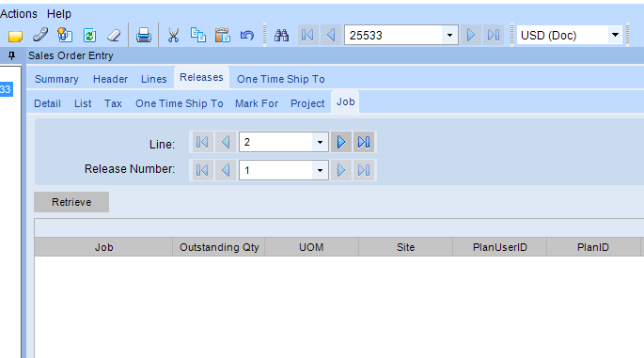Open the Line number dropdown
The width and height of the screenshot is (644, 358).
tap(320, 142)
